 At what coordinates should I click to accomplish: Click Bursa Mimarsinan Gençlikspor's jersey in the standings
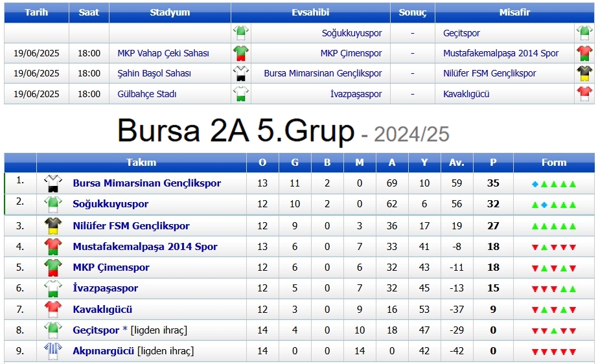[52, 183]
